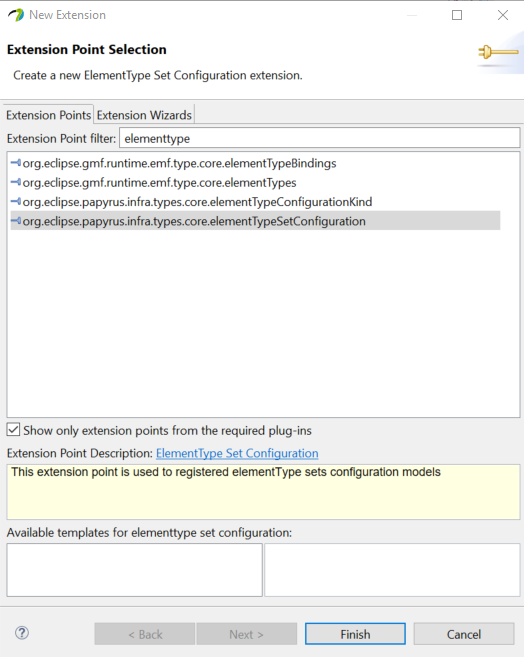Click the left available templates list box

[x=134, y=570]
